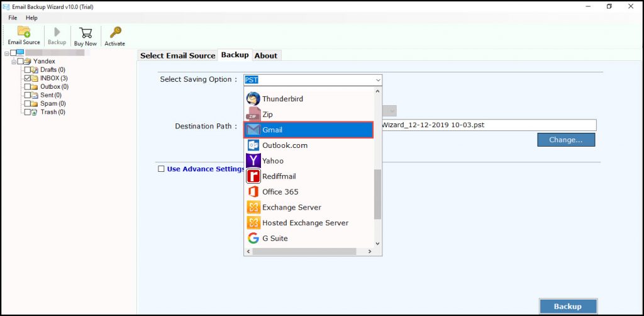Select Thunderbird from the saving options
Viewport: 644px width, 316px height.
[282, 99]
